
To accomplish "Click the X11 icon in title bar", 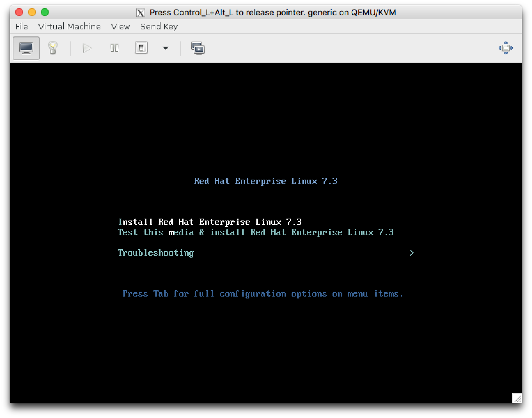I will 141,12.
